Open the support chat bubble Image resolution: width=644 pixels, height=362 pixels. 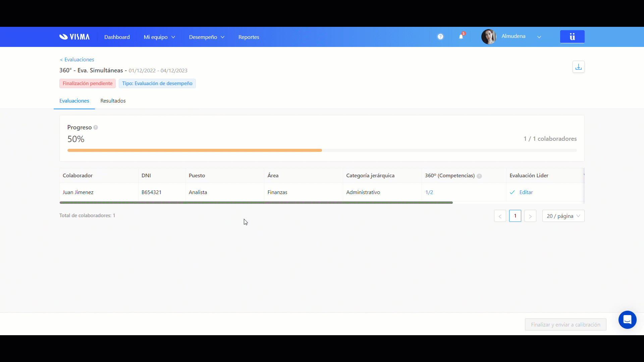pos(627,319)
